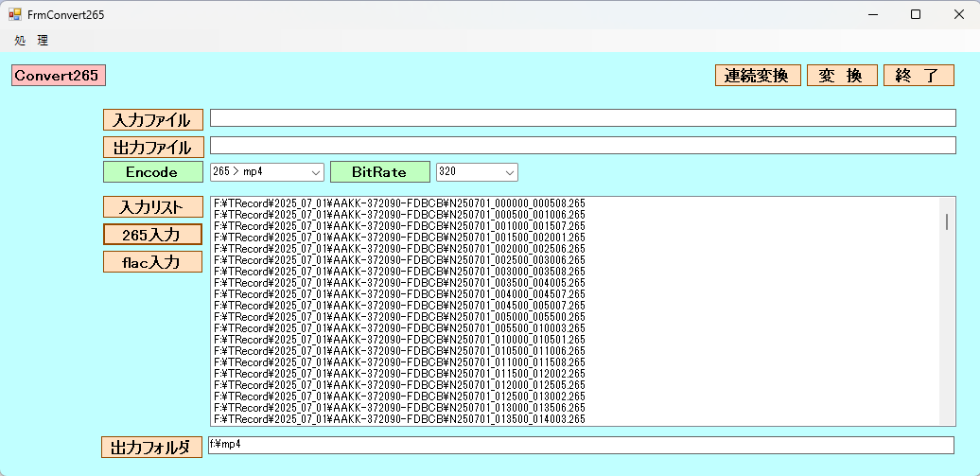
Task: Click the file list vertical scrollbar thumb
Action: point(947,221)
